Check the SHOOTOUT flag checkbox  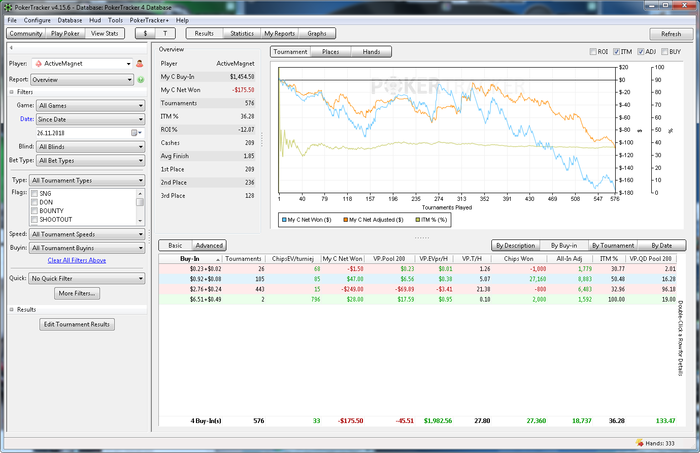point(34,220)
